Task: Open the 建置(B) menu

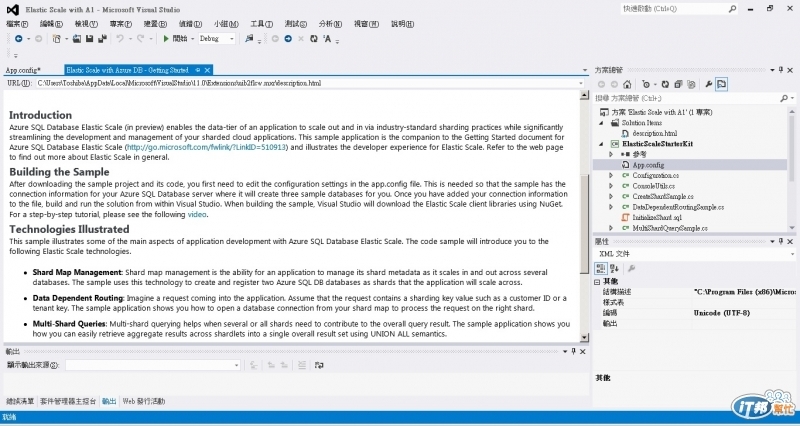Action: pos(155,24)
